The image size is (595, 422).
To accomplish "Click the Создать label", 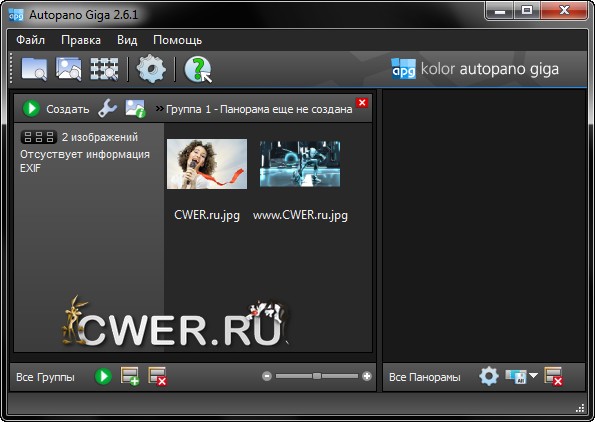I will click(68, 109).
